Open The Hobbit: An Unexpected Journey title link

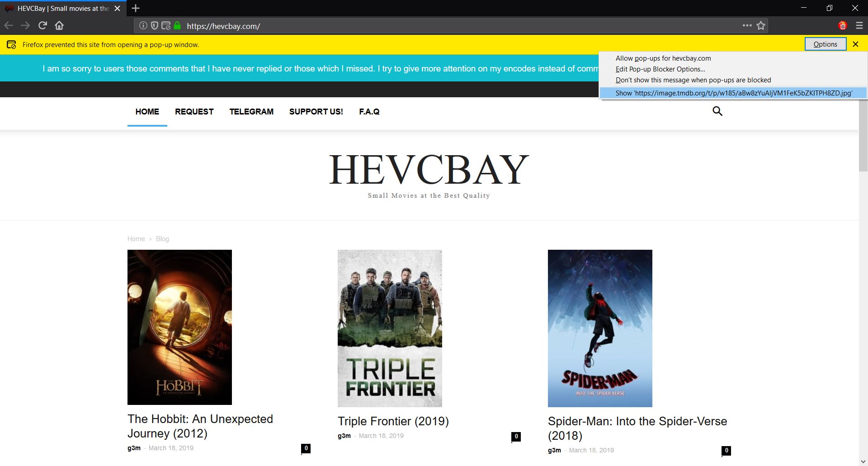pos(200,426)
